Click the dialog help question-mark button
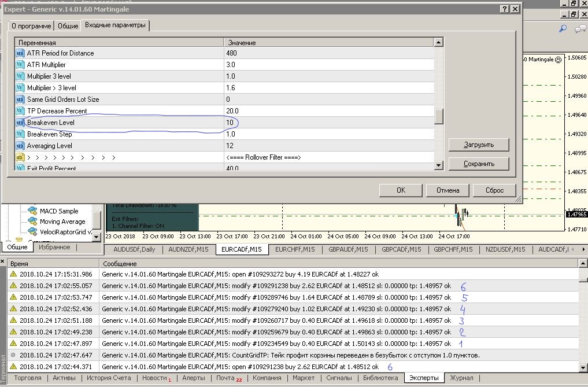 [x=505, y=9]
